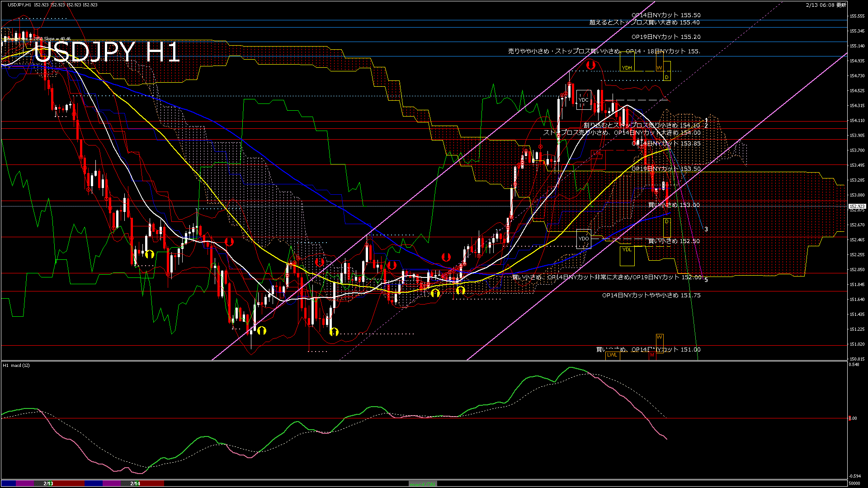Click the '売りやや小さめ・ストップロス買い小さめ' label

[564, 51]
